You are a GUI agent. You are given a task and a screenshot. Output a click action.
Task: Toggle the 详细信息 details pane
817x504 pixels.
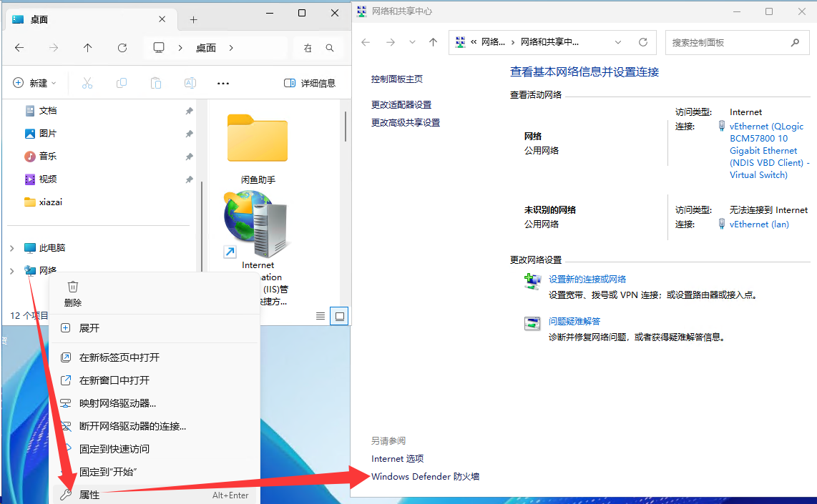(310, 83)
